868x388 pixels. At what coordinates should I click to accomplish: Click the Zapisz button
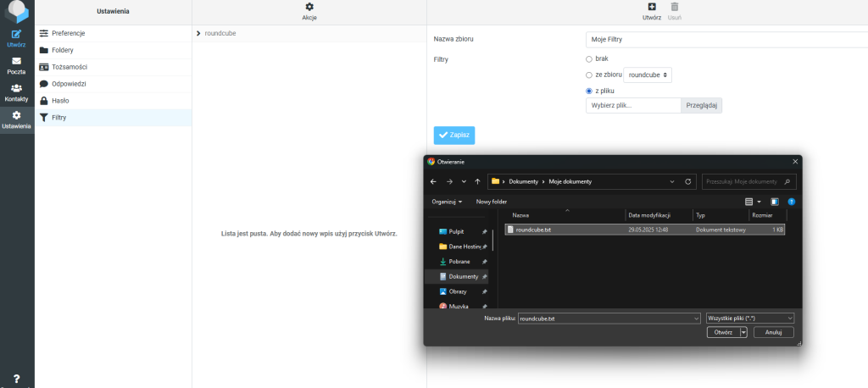[x=454, y=135]
